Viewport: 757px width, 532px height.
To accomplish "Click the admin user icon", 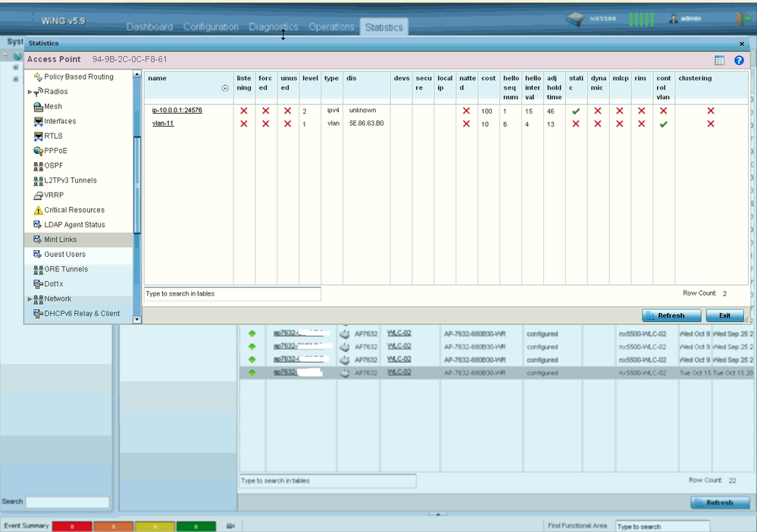I will [672, 19].
